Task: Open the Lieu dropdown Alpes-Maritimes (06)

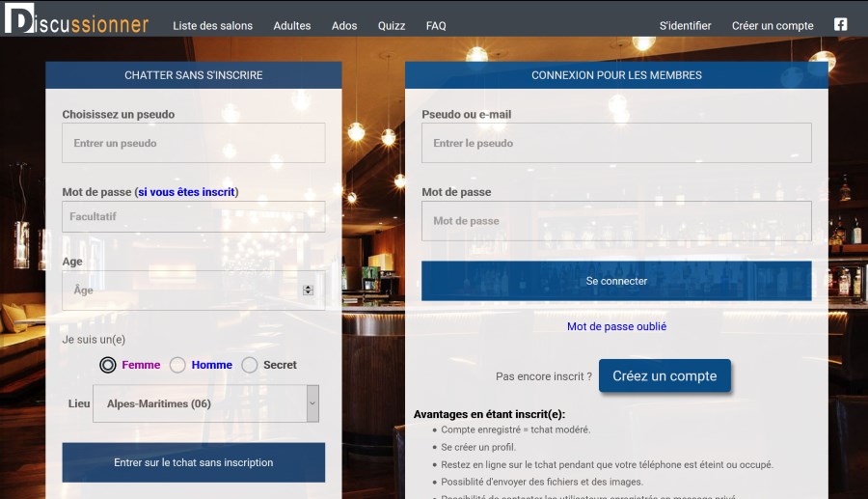Action: pos(206,403)
